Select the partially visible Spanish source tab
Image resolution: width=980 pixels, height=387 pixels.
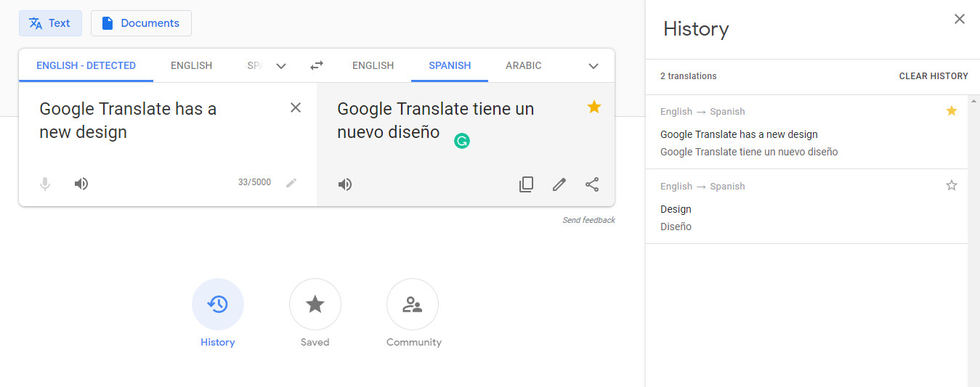(x=254, y=65)
